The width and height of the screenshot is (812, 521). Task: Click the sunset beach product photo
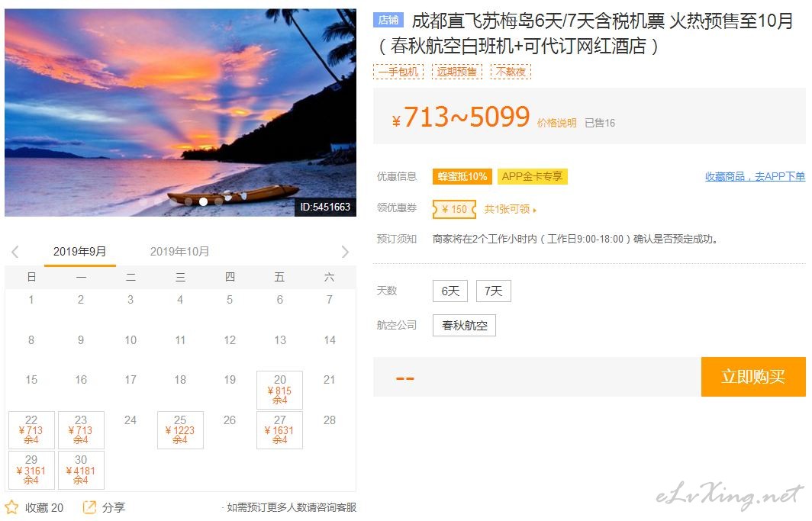click(x=180, y=112)
